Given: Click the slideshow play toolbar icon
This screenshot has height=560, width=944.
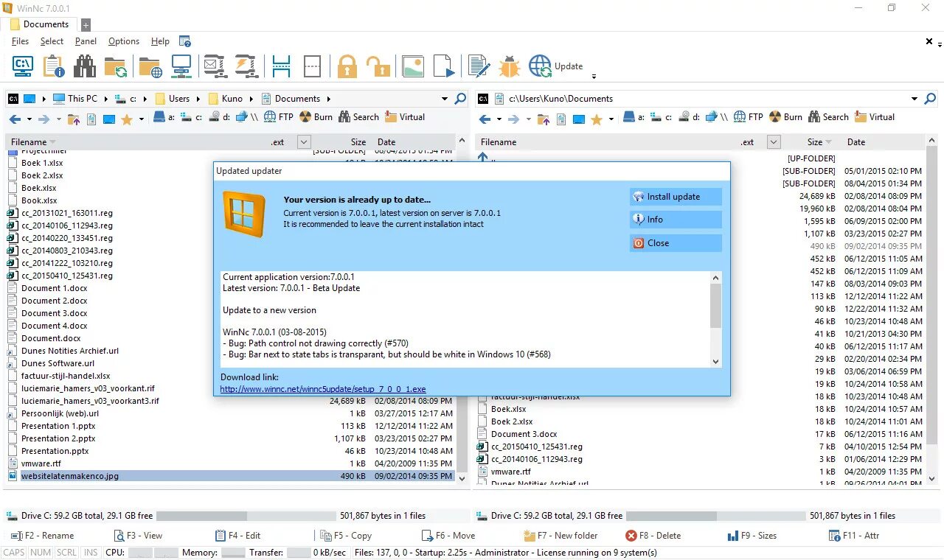Looking at the screenshot, I should tap(444, 66).
